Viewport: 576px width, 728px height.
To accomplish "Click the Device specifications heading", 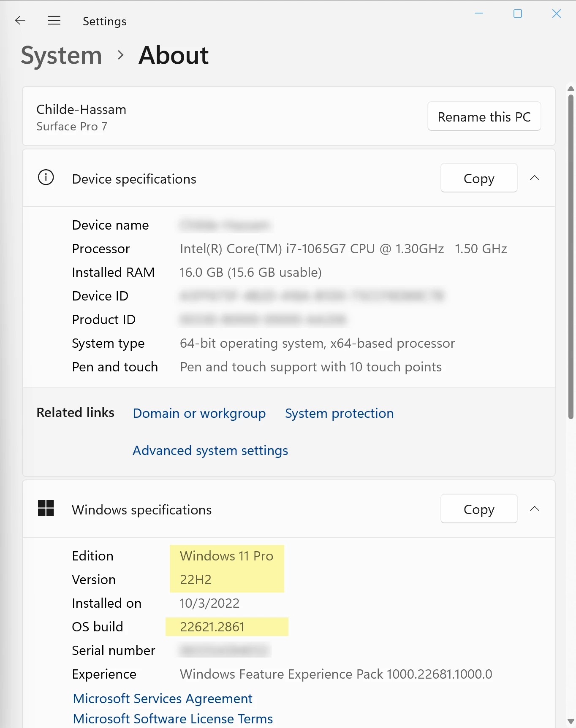I will click(134, 179).
